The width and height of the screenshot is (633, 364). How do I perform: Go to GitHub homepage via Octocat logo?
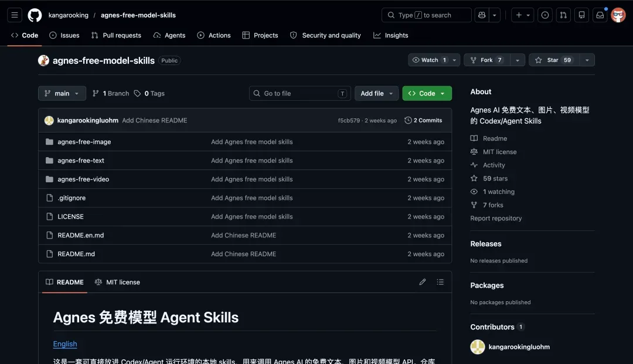[x=35, y=15]
